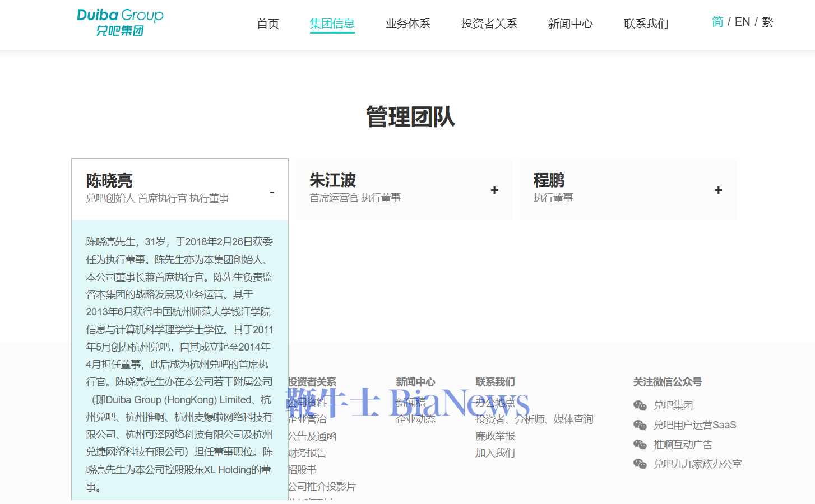Select the 集团信息 navigation tab

pos(332,24)
